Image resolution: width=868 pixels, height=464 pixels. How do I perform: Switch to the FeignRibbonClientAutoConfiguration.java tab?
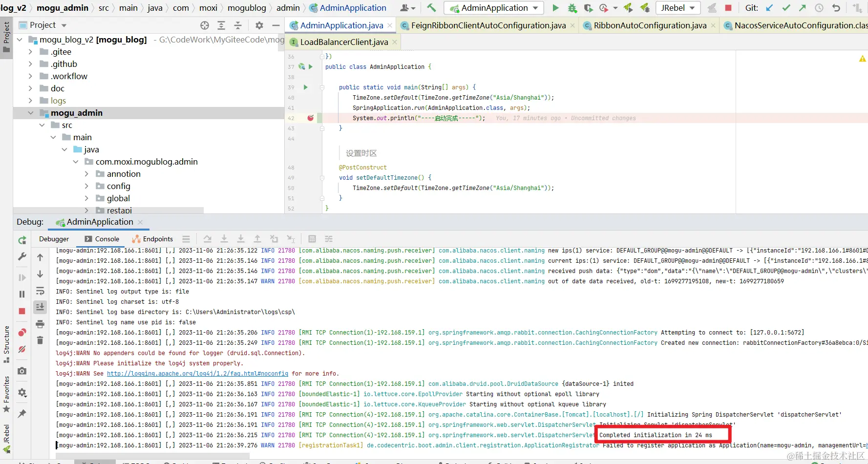[487, 25]
